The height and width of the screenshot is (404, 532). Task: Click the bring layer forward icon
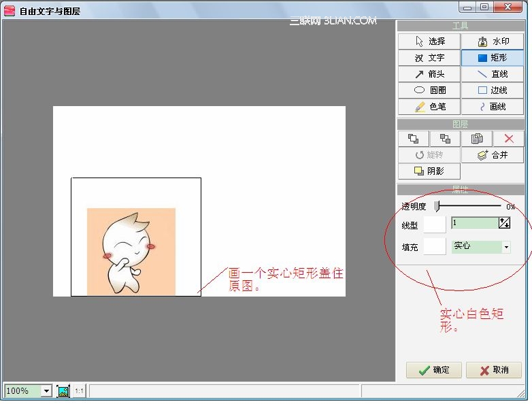coord(413,138)
